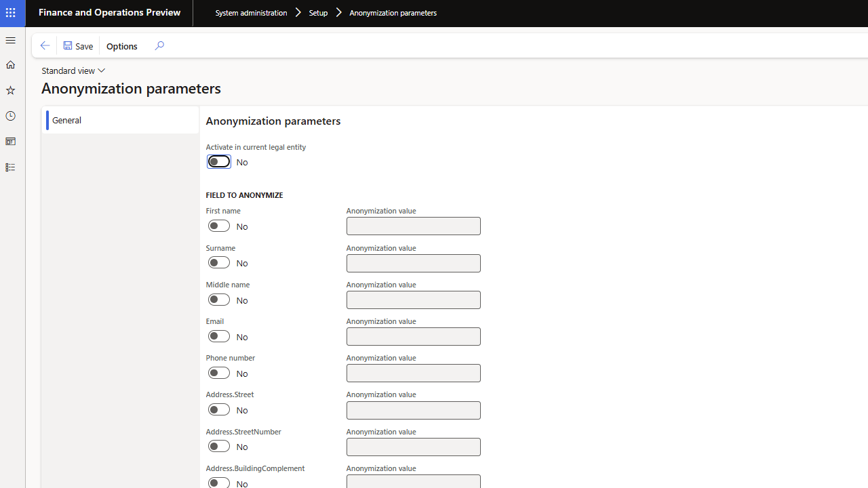Click the Save button
The width and height of the screenshot is (868, 488).
[78, 45]
